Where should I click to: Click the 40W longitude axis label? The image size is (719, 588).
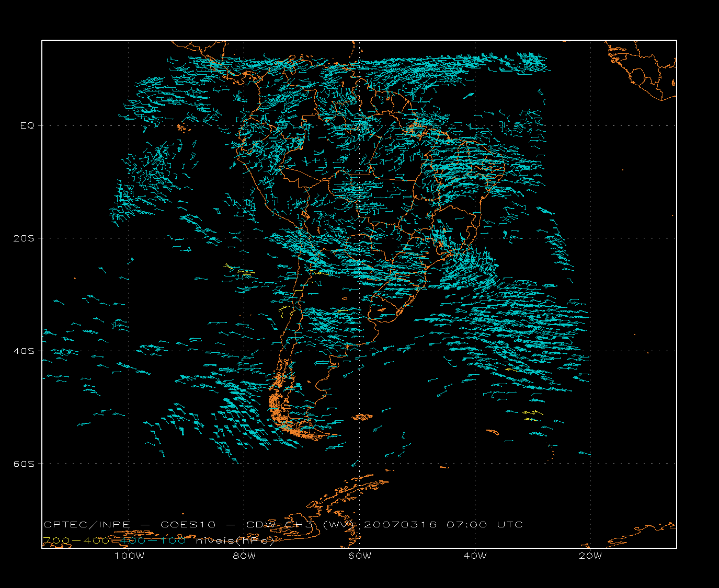point(475,556)
